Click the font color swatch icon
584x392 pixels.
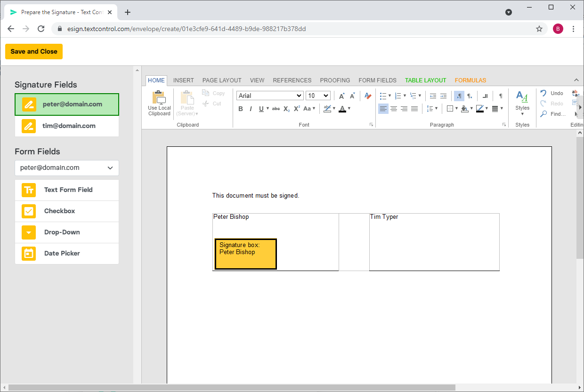coord(342,109)
